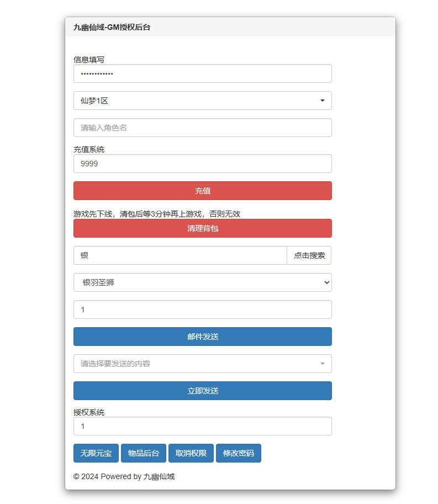438x504 pixels.
Task: Click the item quantity field below 银羽圣狮
Action: 202,309
